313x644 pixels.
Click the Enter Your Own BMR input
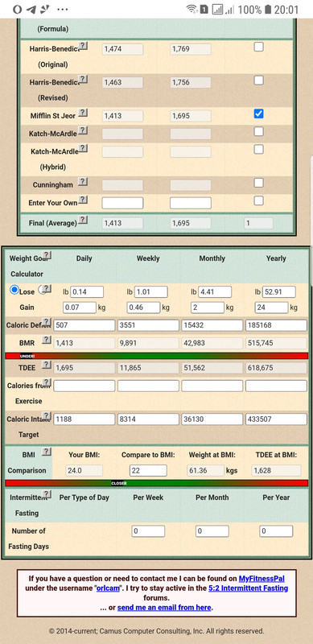tap(122, 203)
